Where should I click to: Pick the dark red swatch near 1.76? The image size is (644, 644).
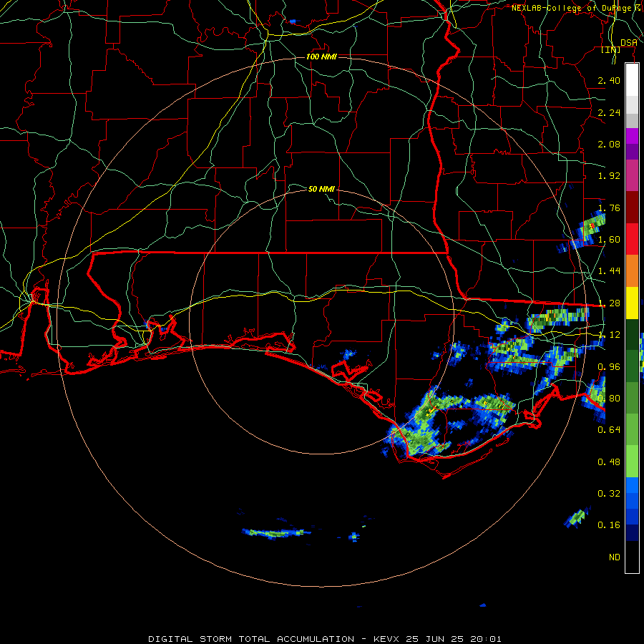point(632,208)
